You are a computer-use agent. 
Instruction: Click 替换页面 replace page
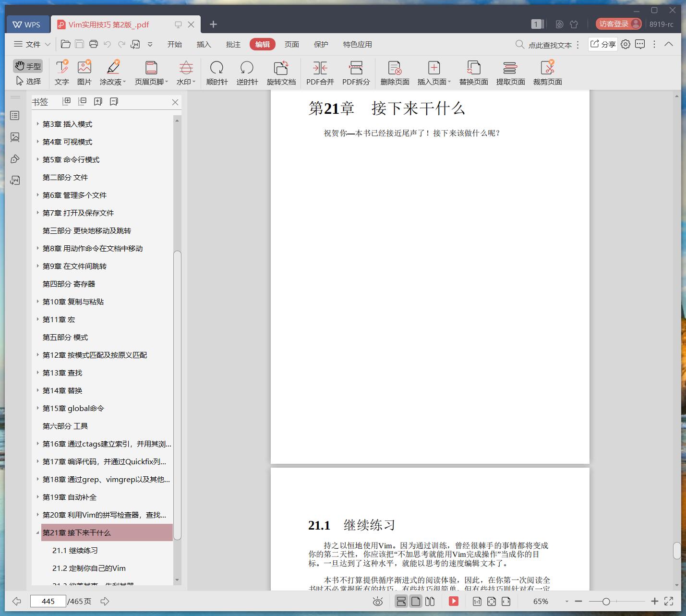click(473, 72)
